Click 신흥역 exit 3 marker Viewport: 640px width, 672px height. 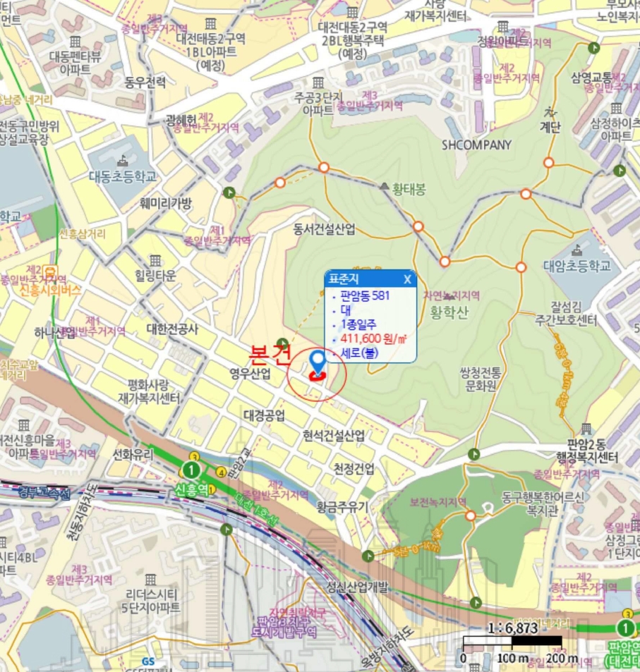pos(195,457)
